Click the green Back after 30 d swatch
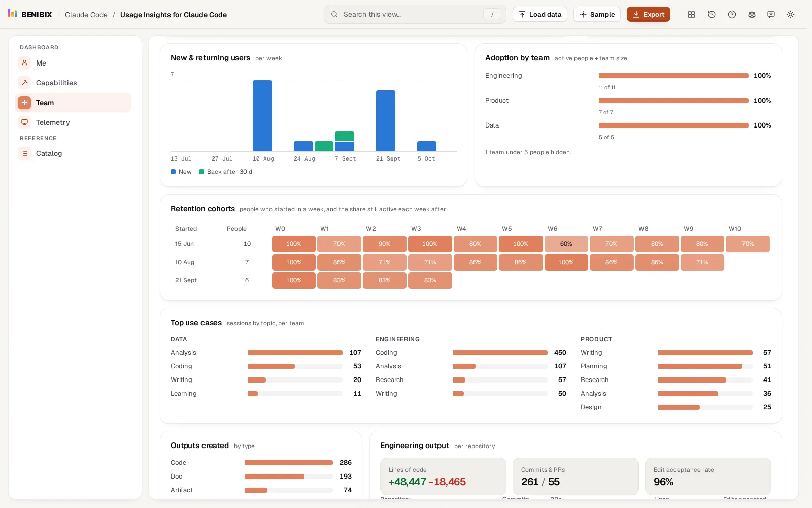Viewport: 812px width, 508px height. coord(201,172)
